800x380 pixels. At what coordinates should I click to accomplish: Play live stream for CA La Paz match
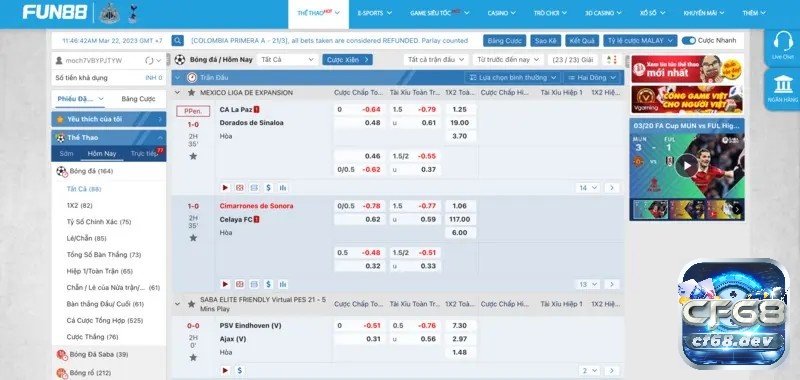point(225,188)
